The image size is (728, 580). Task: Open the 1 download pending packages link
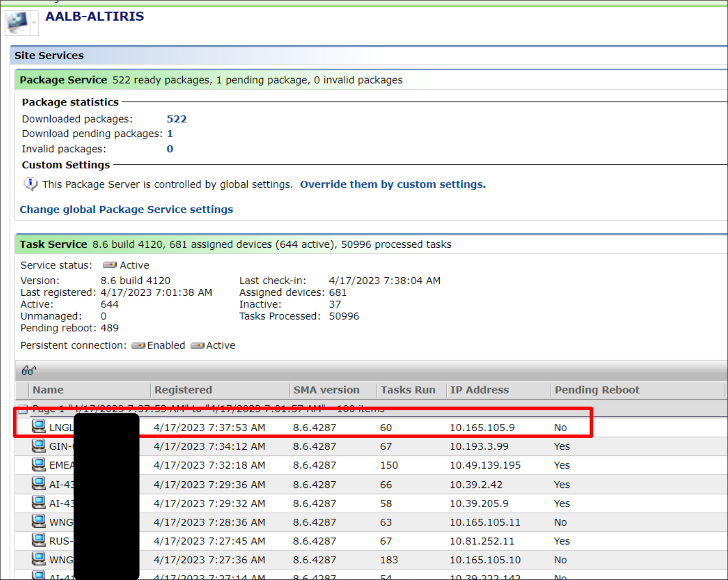click(x=170, y=134)
